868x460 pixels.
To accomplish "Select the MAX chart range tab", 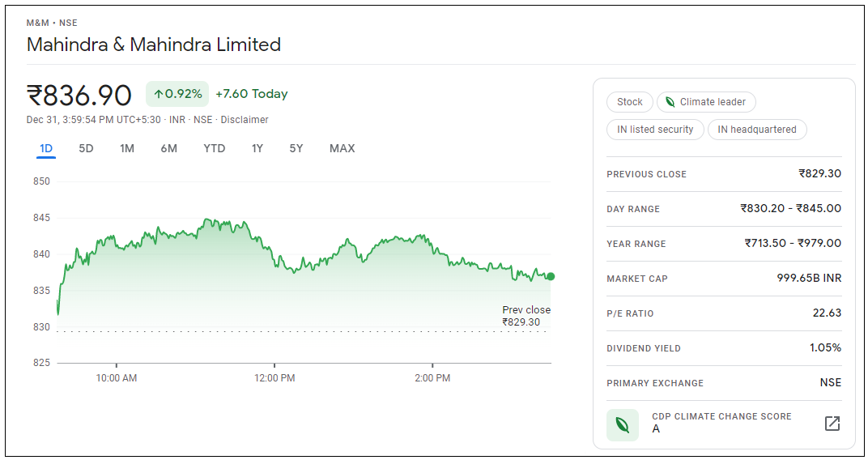I will pyautogui.click(x=343, y=148).
